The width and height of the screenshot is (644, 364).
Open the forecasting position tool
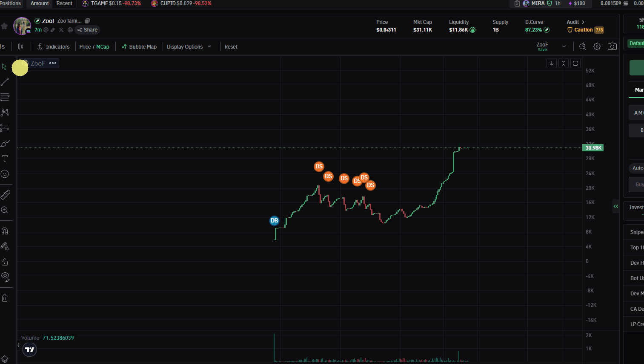[5, 128]
